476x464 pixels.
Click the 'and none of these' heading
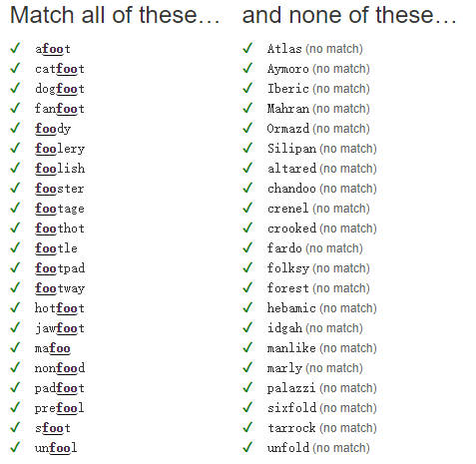(349, 15)
